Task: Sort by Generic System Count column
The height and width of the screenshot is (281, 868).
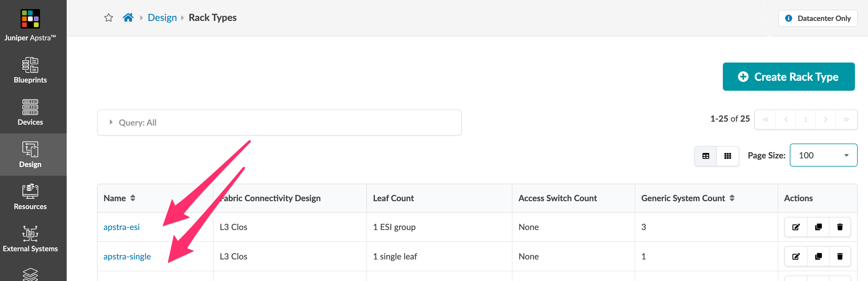Action: pos(732,198)
